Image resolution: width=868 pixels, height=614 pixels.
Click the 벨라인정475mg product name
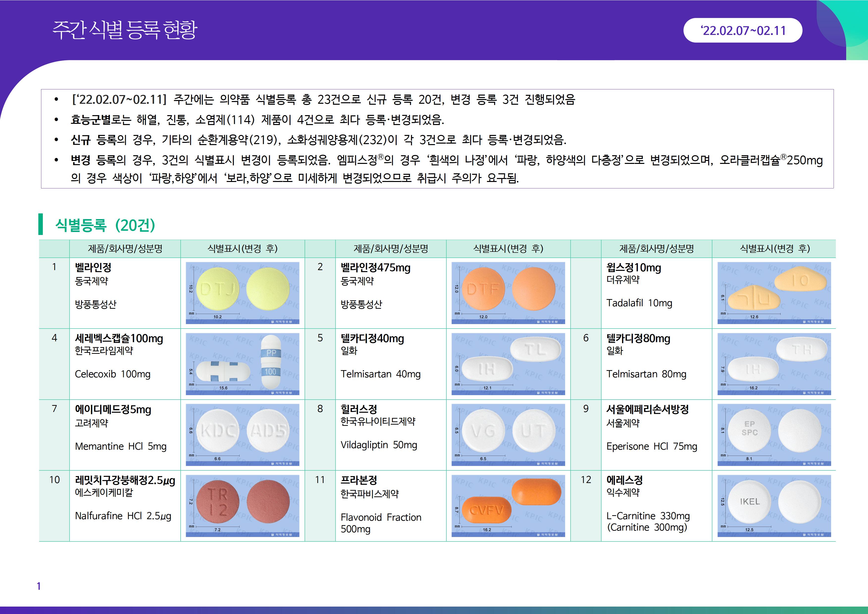375,268
